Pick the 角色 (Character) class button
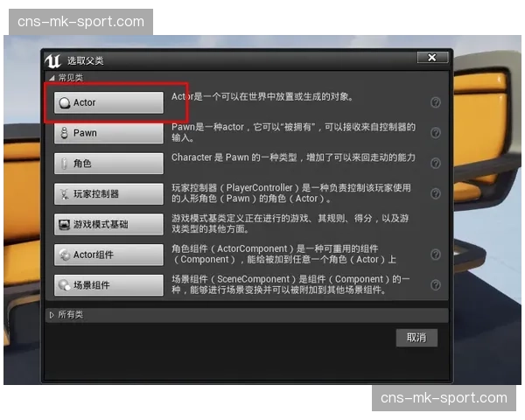This screenshot has height=420, width=525. coord(108,164)
